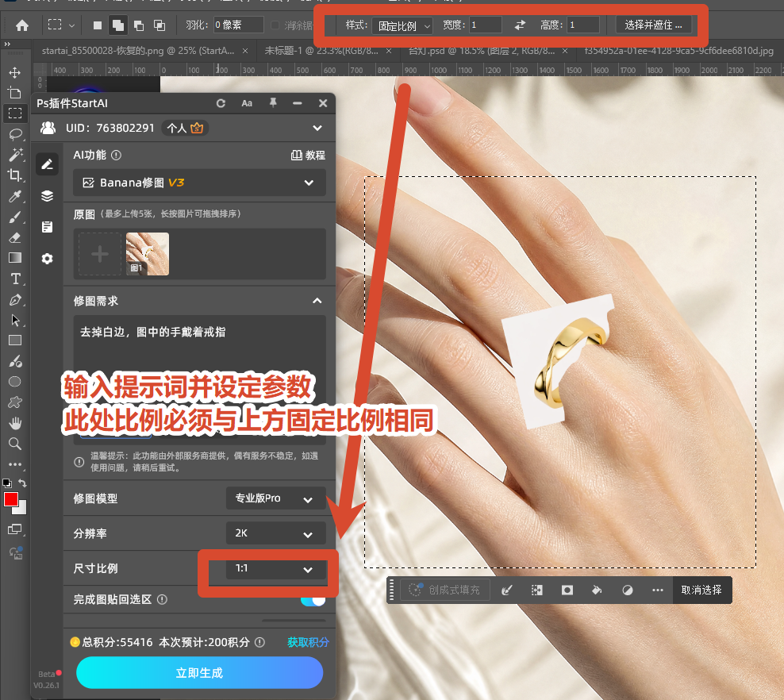Collapse the 修图需求 section

317,301
